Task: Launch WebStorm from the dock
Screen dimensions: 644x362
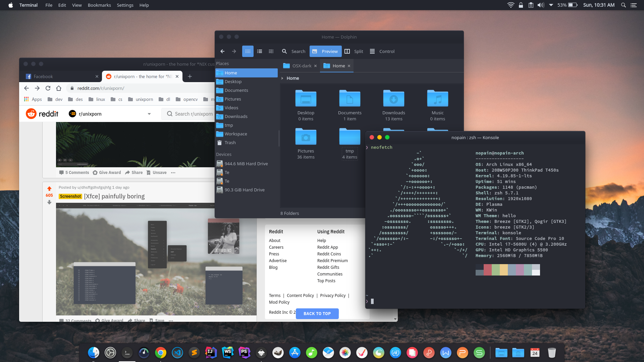Action: click(228, 353)
